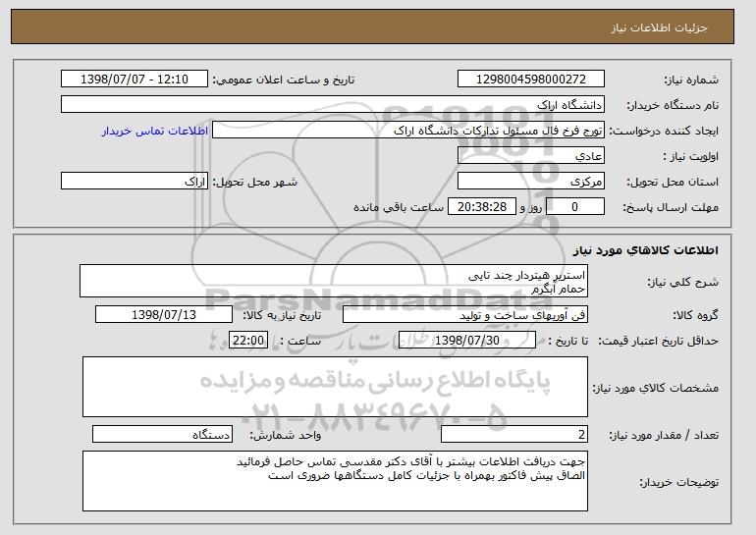Click the label توضیحات خریدار
This screenshot has height=535, width=756.
tap(678, 482)
